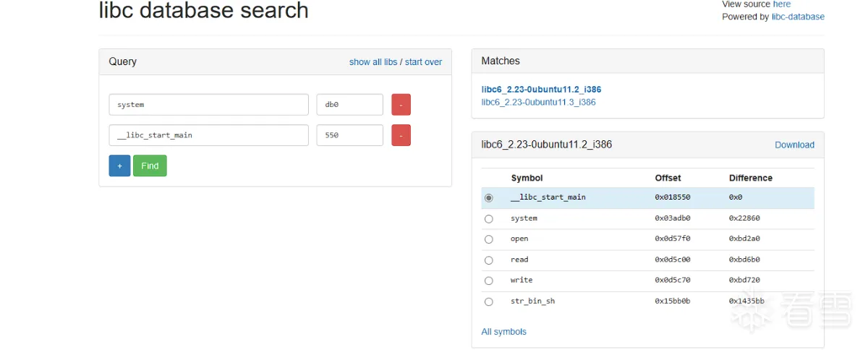Click the blue plus add-row button
The image size is (868, 350).
(x=119, y=166)
